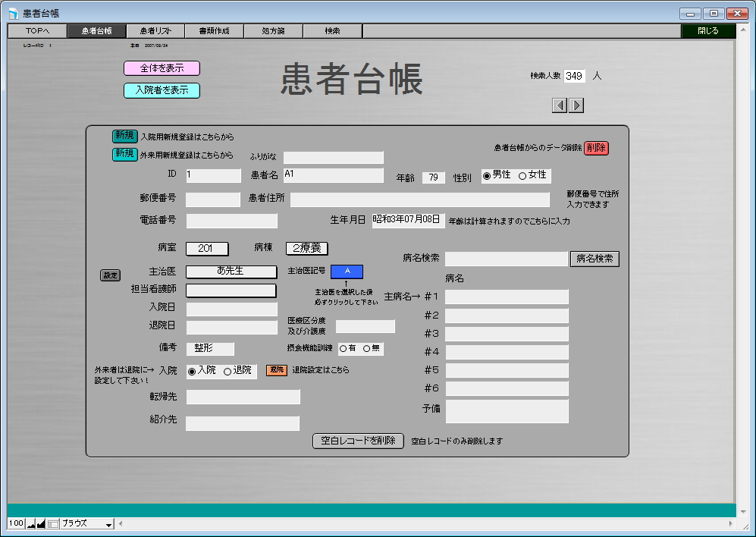756x537 pixels.
Task: Click the 病名 #4 field
Action: pos(507,352)
